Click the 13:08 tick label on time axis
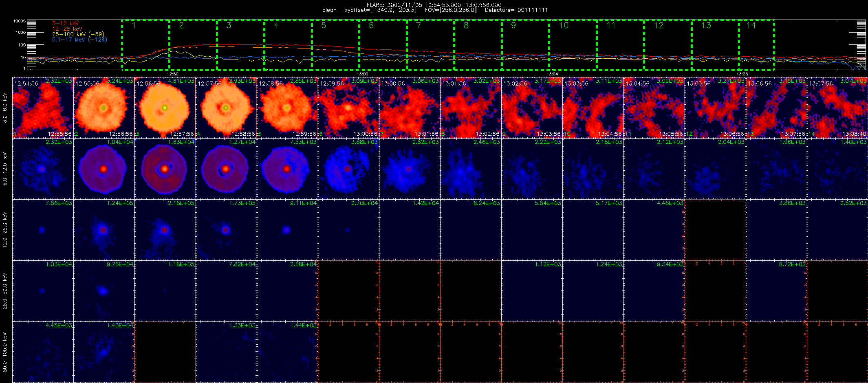Screen dimensions: 868x383 coord(742,74)
